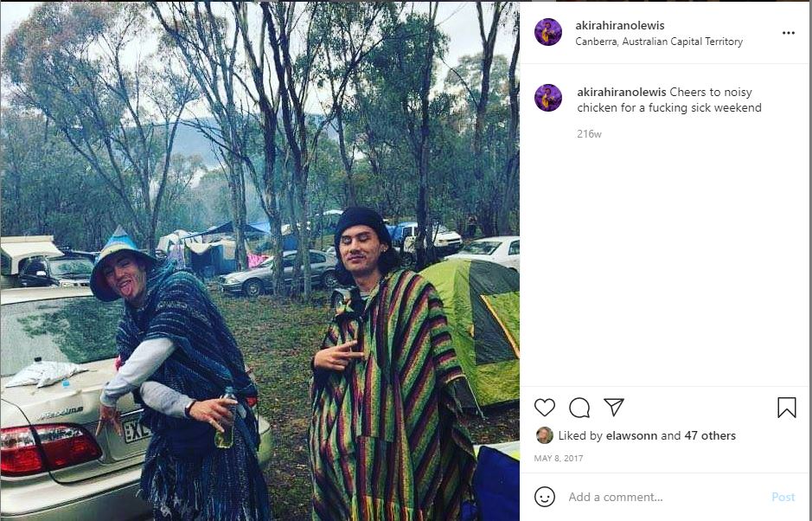Open the emoji picker smiley icon
This screenshot has width=812, height=521.
click(x=544, y=497)
